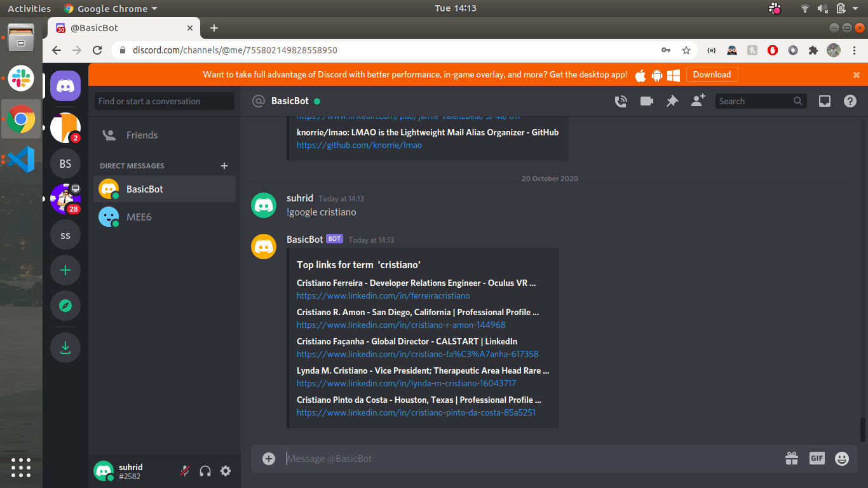
Task: Open the inbox icon
Action: (824, 101)
